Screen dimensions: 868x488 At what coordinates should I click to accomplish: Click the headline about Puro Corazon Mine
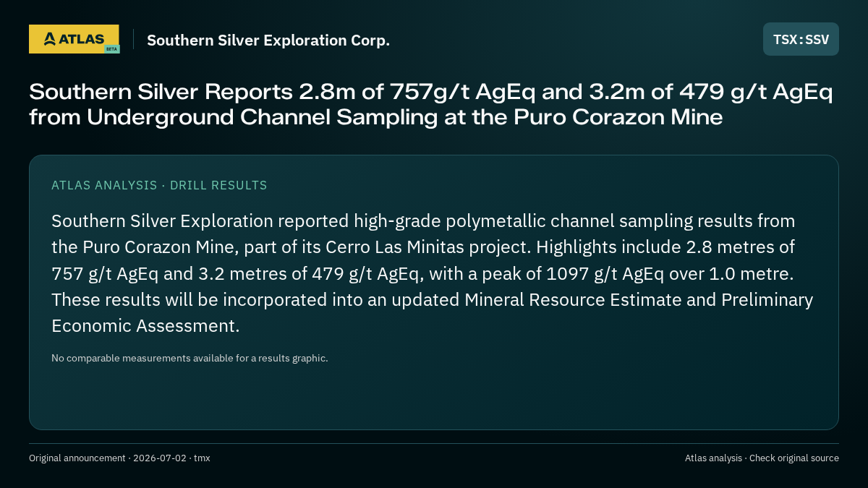pyautogui.click(x=431, y=104)
